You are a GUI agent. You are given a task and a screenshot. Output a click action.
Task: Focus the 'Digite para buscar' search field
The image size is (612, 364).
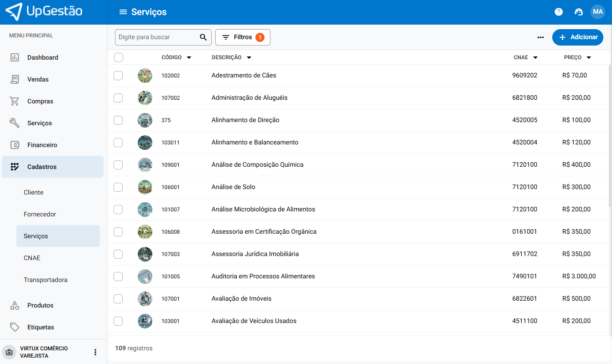157,37
